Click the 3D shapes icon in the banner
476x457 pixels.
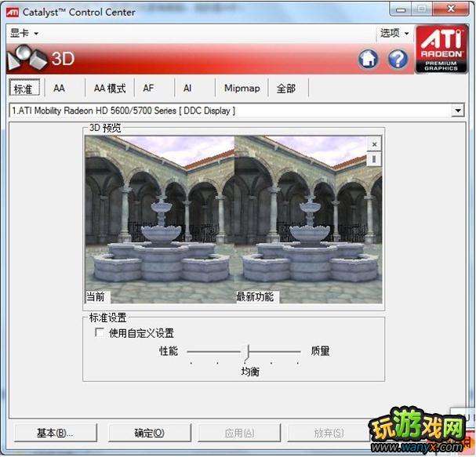pyautogui.click(x=27, y=58)
